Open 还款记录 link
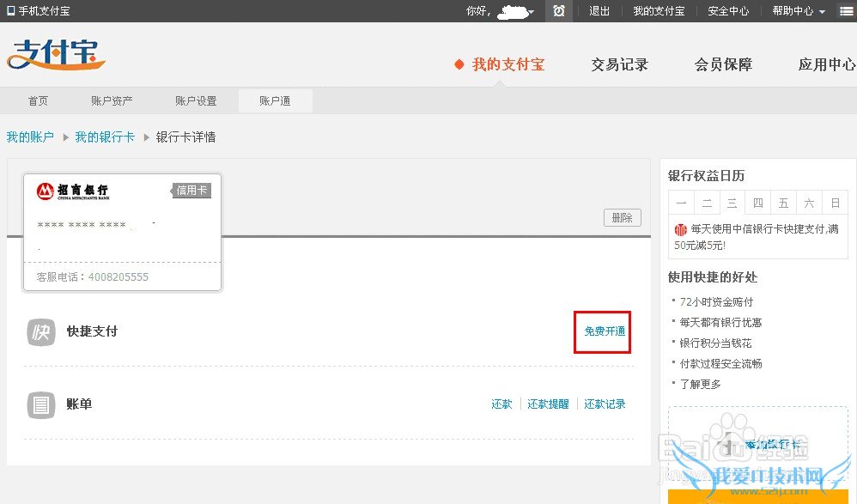Viewport: 857px width, 504px height. click(605, 404)
